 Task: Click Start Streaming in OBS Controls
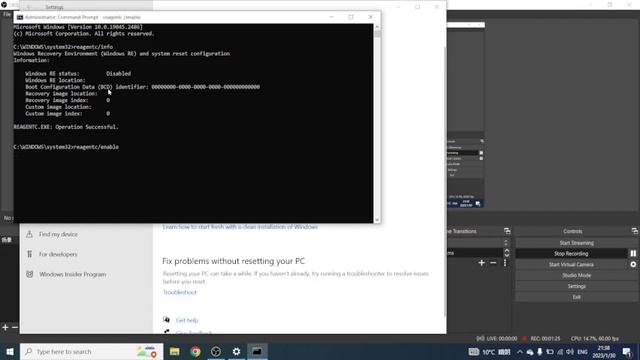coord(576,243)
